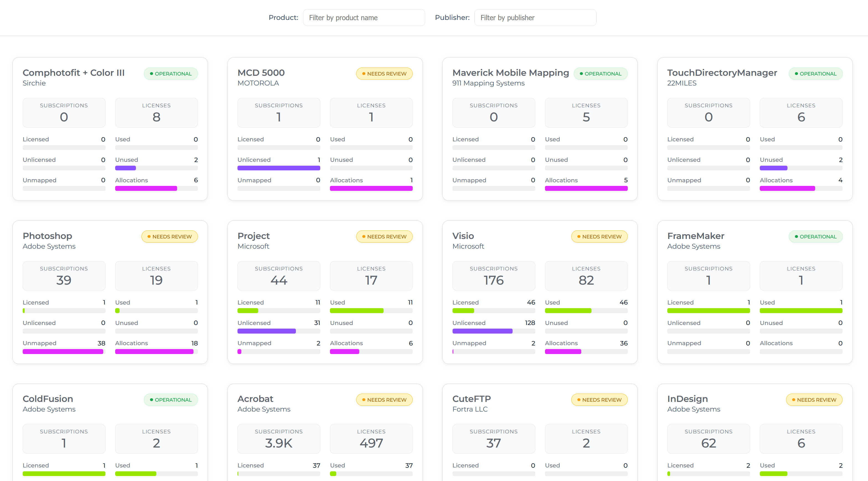
Task: Click the MCD 5000 Allocations progress bar
Action: point(371,189)
